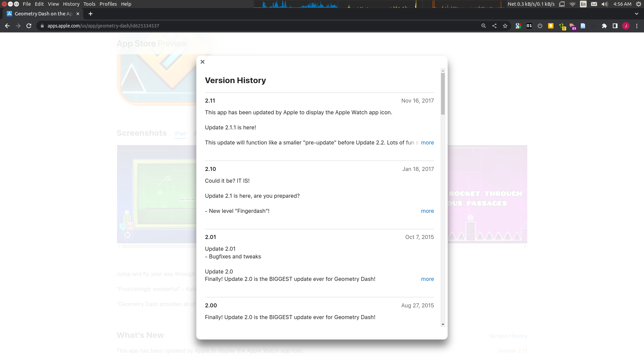The height and width of the screenshot is (362, 644).
Task: Open the background Version History link
Action: 508,336
